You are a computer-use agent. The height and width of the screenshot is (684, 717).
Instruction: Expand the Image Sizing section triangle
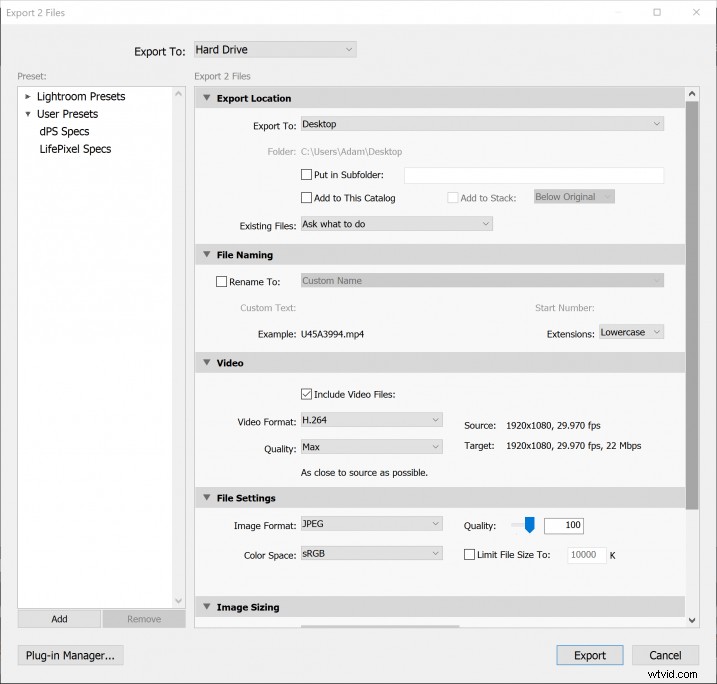207,607
